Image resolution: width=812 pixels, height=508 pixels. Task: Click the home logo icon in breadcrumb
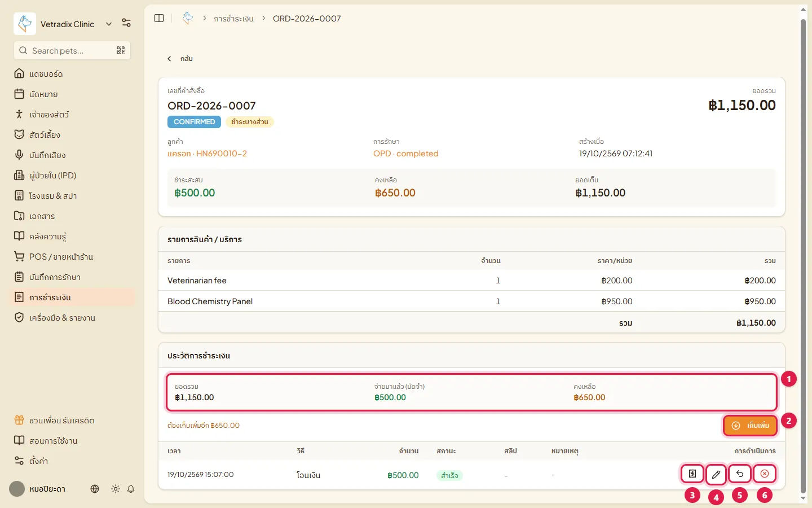point(188,18)
